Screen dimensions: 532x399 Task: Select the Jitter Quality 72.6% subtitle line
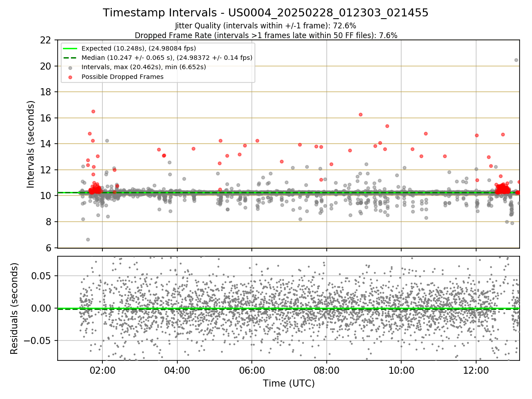coord(266,26)
